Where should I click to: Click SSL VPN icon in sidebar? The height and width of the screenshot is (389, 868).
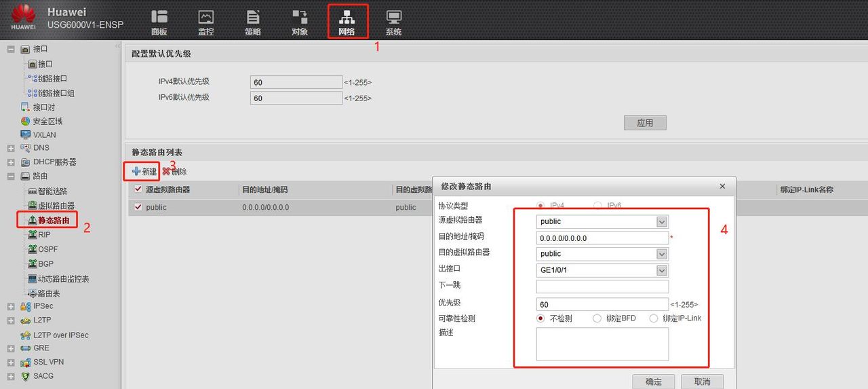26,363
